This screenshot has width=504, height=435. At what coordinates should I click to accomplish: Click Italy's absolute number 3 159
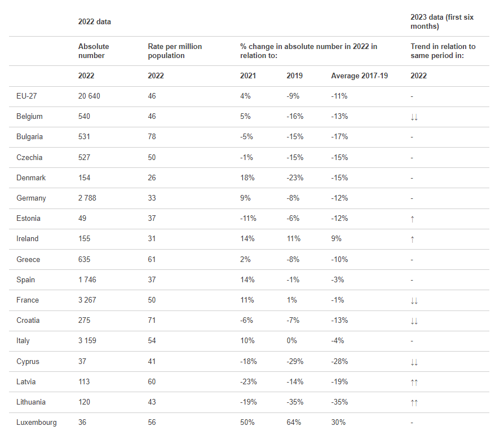click(x=89, y=341)
